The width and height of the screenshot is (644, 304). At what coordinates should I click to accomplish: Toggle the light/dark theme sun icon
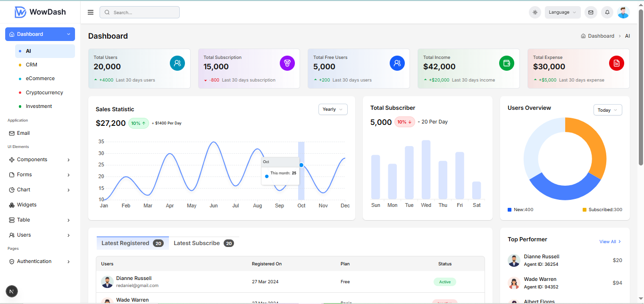pyautogui.click(x=535, y=12)
